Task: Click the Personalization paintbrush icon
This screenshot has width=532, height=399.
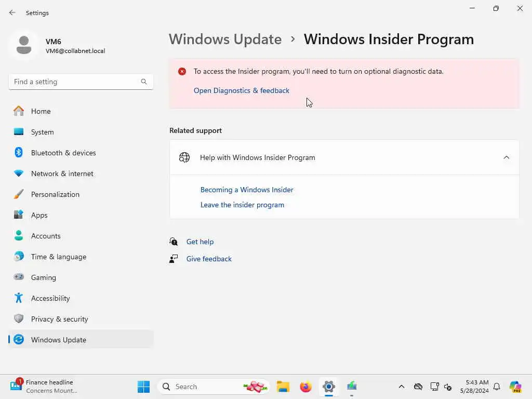Action: click(x=19, y=194)
